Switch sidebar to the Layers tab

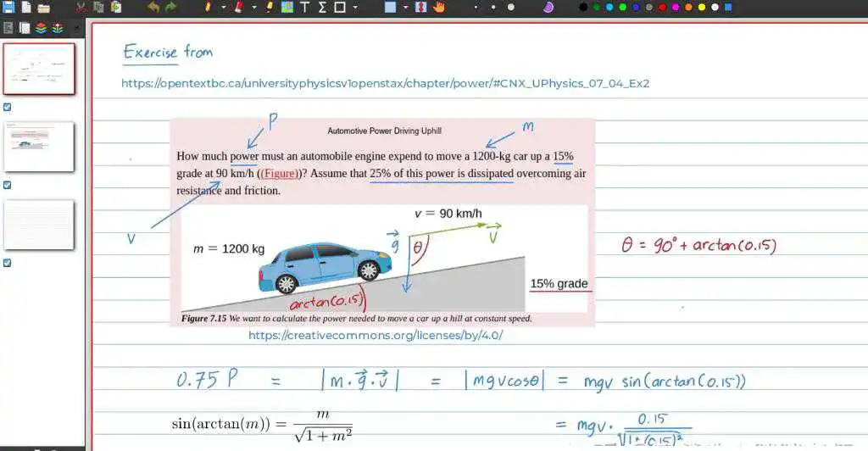pos(40,28)
